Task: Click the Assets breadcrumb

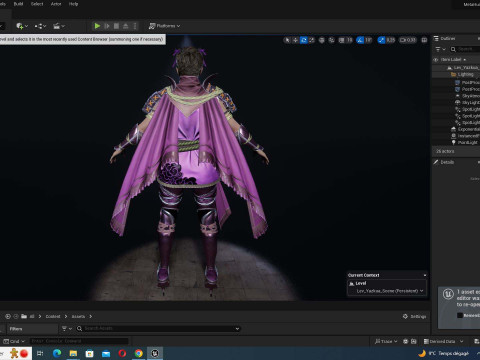Action: pyautogui.click(x=78, y=316)
